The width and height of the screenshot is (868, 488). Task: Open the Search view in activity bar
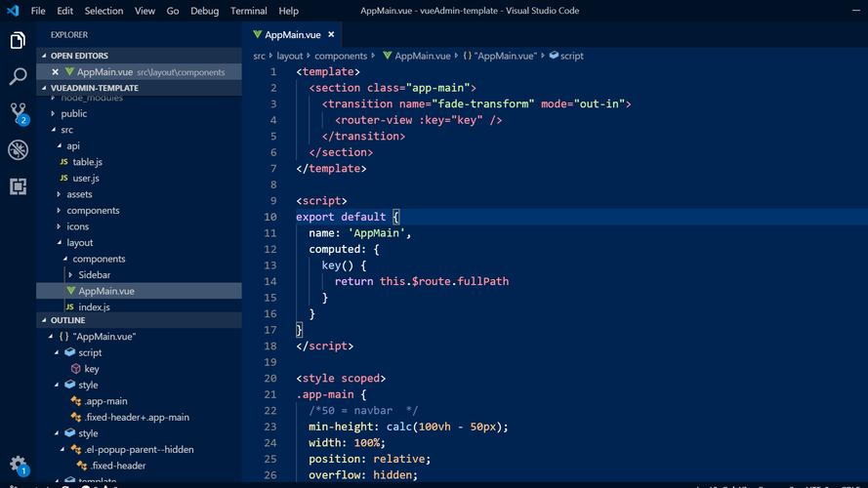click(x=18, y=76)
